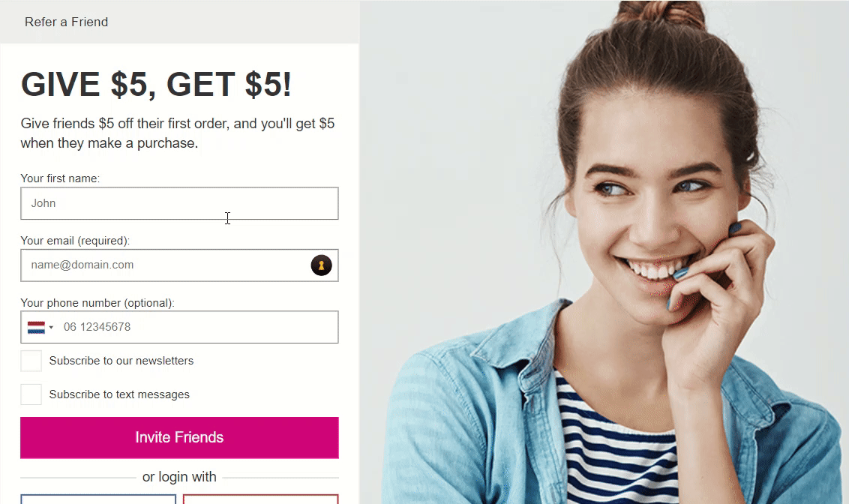Click the smiling woman photo
Screen dimensions: 849x504
604,252
